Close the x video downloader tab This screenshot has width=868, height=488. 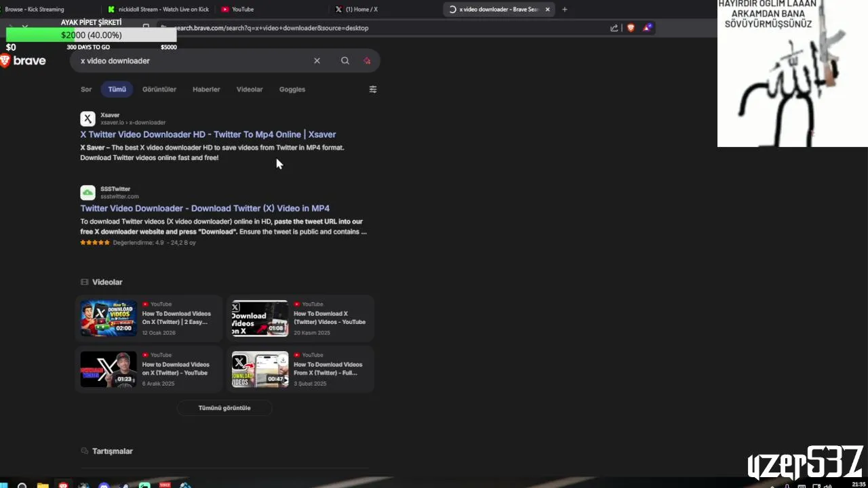tap(548, 9)
